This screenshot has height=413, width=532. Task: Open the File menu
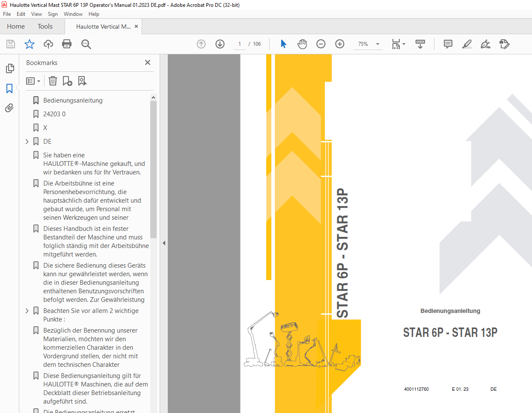pyautogui.click(x=7, y=14)
